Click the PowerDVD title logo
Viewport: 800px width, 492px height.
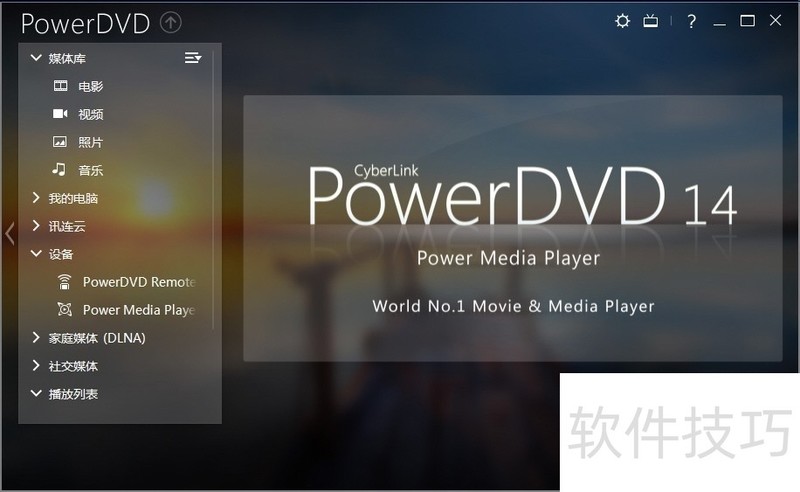click(x=85, y=23)
